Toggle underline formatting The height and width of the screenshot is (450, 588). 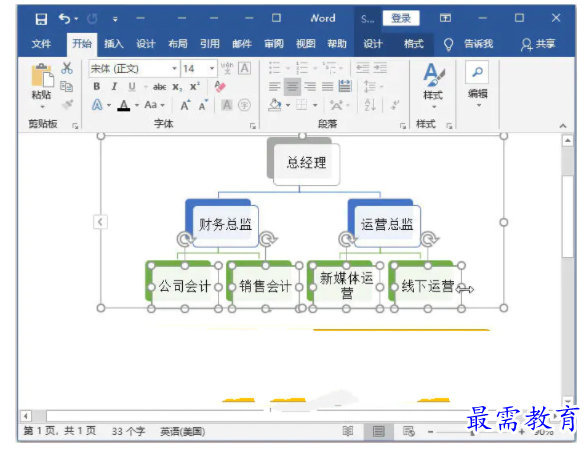pos(132,87)
